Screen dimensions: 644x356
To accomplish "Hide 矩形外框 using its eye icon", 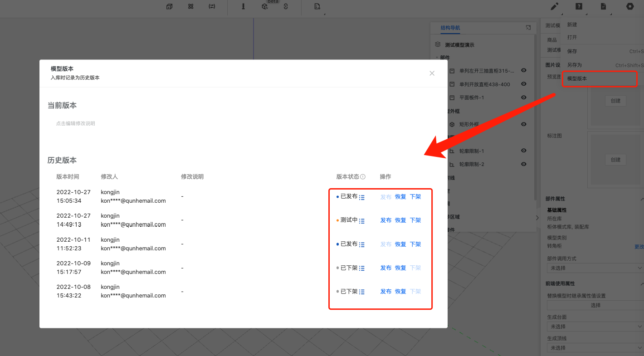I will point(524,124).
